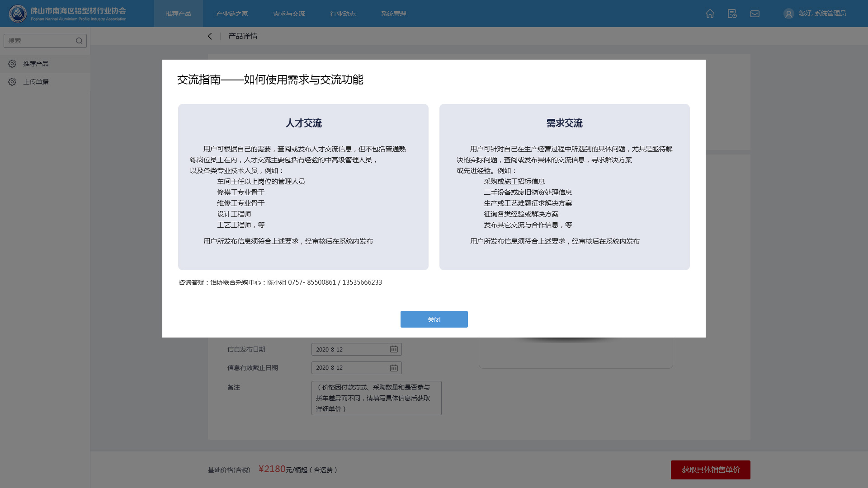
Task: Click the home icon in header
Action: click(x=710, y=14)
